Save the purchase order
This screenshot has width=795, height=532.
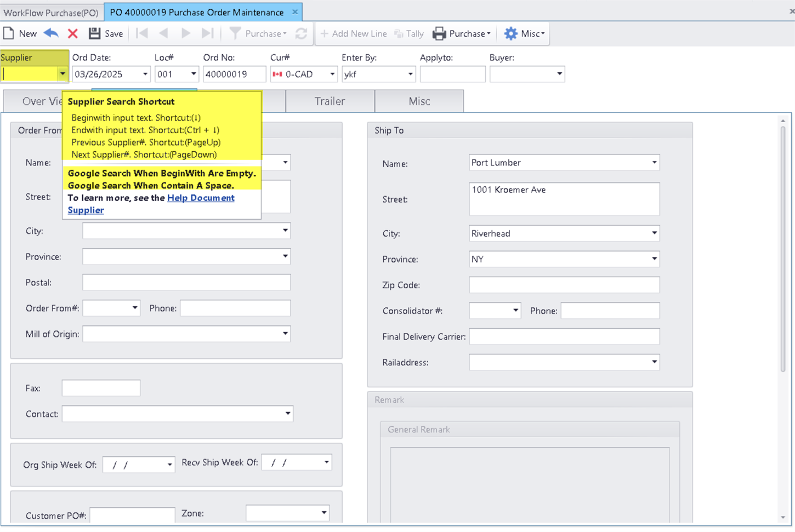click(x=106, y=33)
